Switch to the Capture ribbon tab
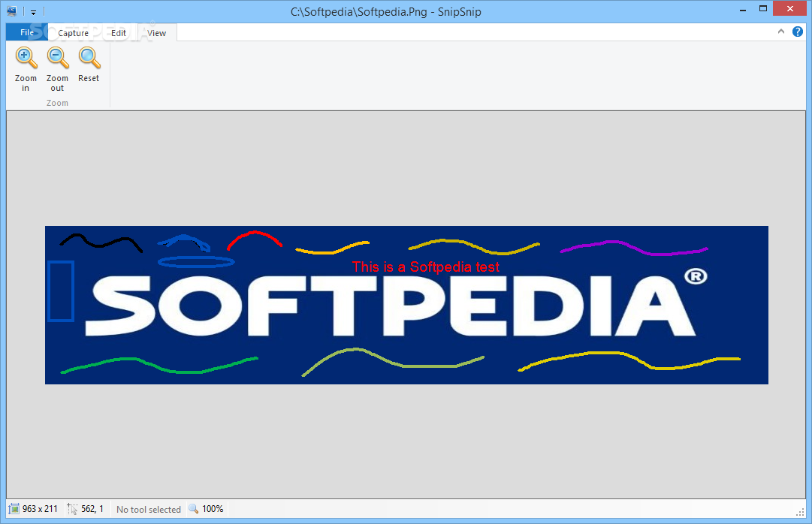Viewport: 812px width, 524px height. 73,32
